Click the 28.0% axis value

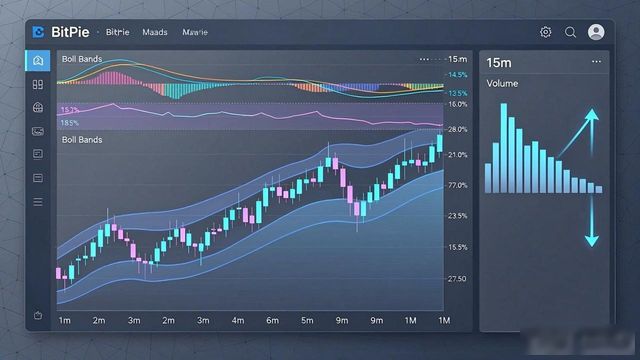[x=458, y=129]
